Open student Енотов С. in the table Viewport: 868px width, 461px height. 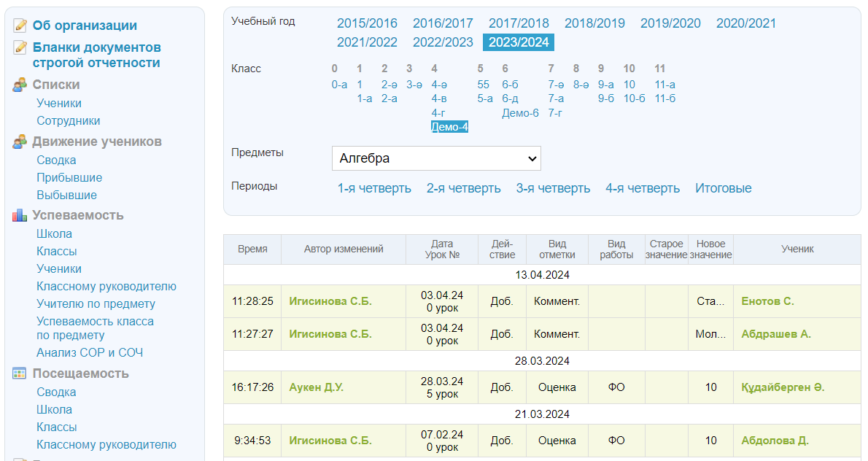pyautogui.click(x=767, y=301)
